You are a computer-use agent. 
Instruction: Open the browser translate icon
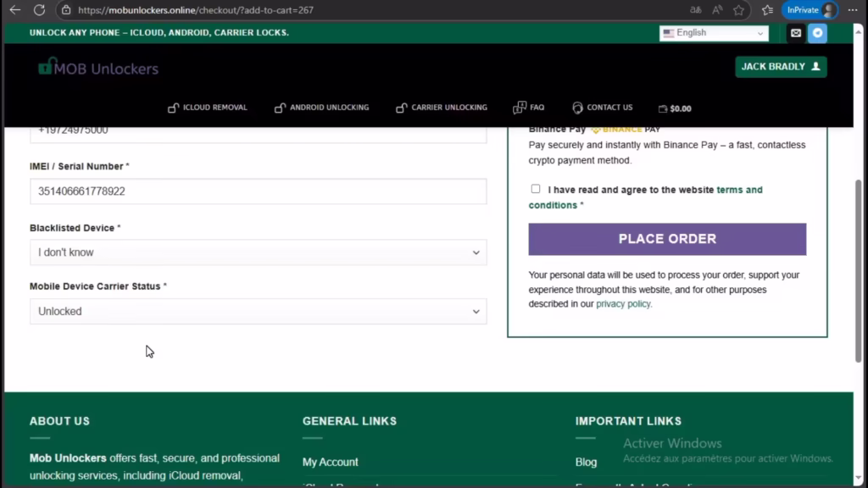[x=695, y=10]
